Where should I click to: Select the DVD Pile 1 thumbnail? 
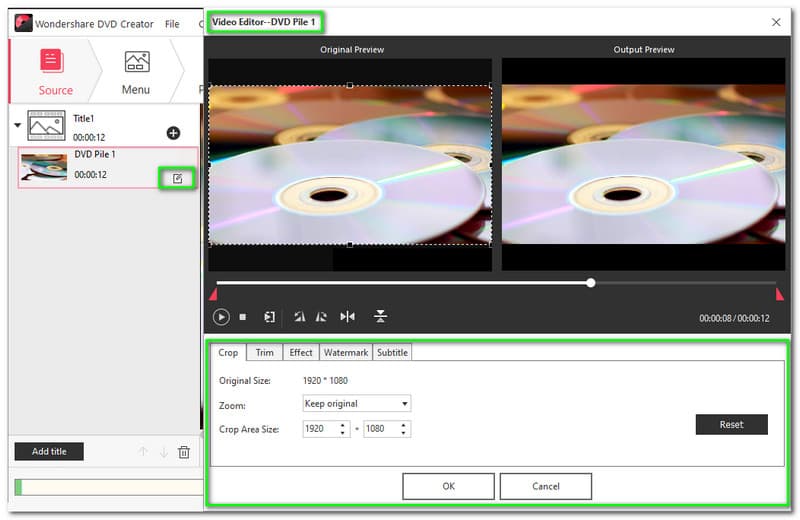pyautogui.click(x=43, y=168)
